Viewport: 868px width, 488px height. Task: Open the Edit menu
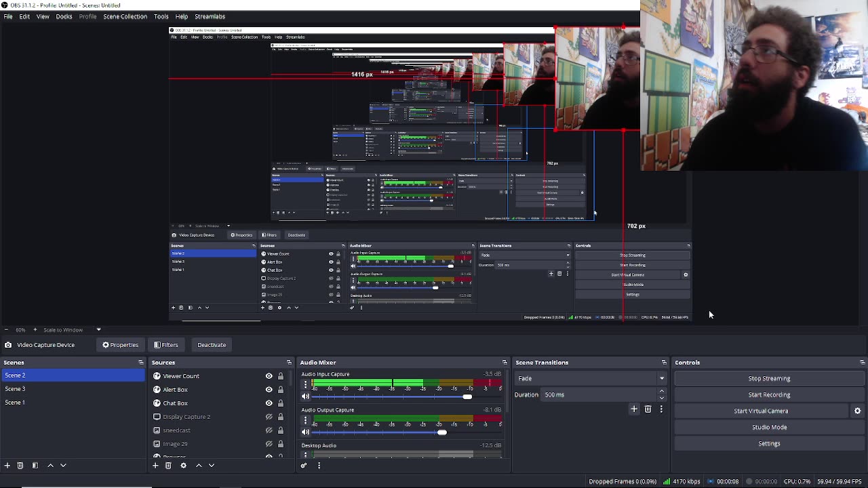[x=24, y=16]
